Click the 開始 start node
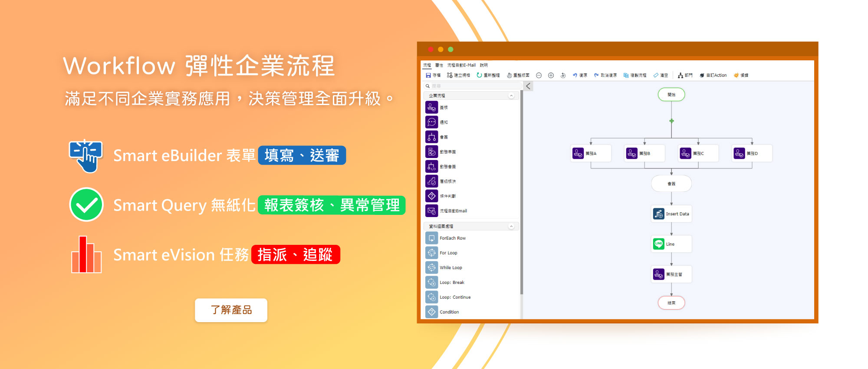868x369 pixels. [671, 95]
